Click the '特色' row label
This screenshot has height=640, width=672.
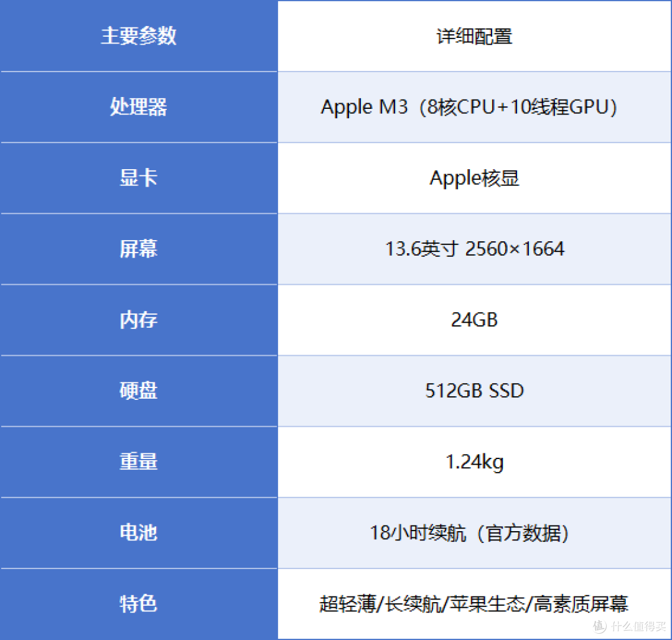point(139,605)
